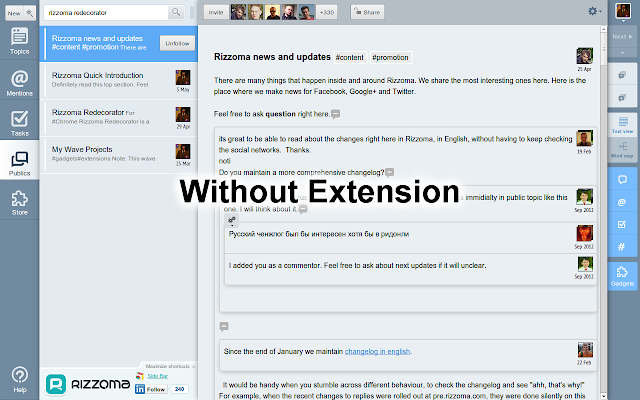Focus the 'rizzoma redecorator' search field
Image resolution: width=640 pixels, height=400 pixels.
[x=106, y=13]
